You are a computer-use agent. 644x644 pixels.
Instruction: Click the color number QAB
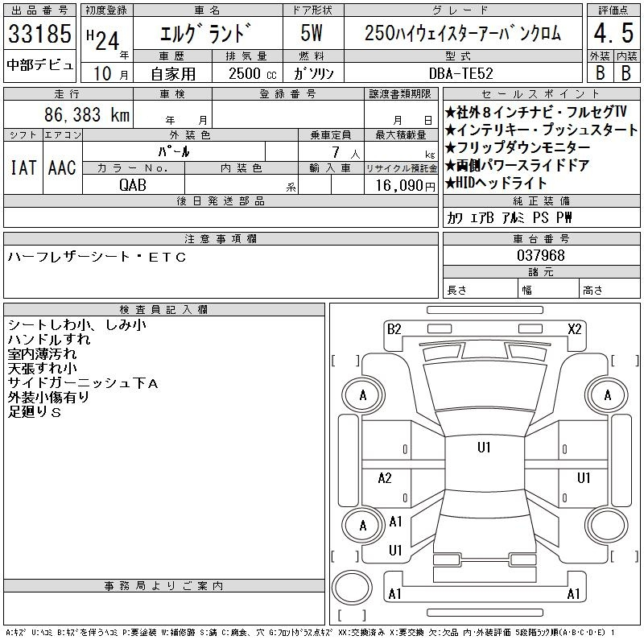(x=133, y=184)
